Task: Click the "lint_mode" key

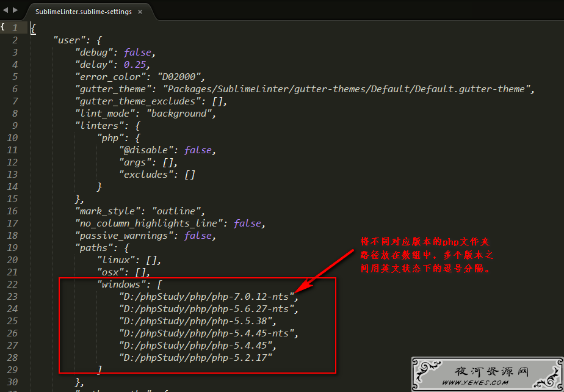Action: pyautogui.click(x=107, y=114)
